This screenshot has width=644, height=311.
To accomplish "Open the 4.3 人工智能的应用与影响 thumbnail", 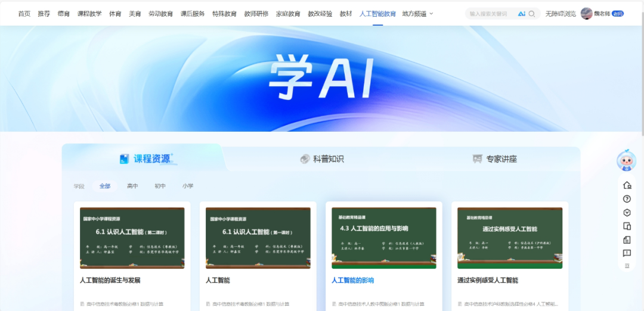I will (384, 238).
